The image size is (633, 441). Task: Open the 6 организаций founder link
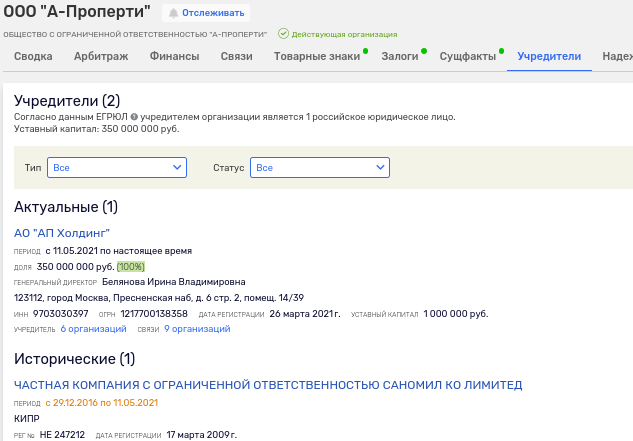93,329
